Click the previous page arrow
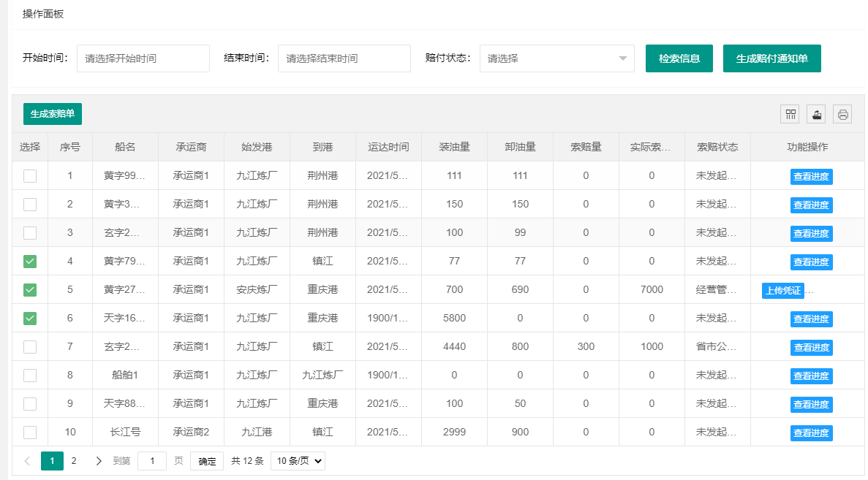This screenshot has width=868, height=480. [28, 461]
